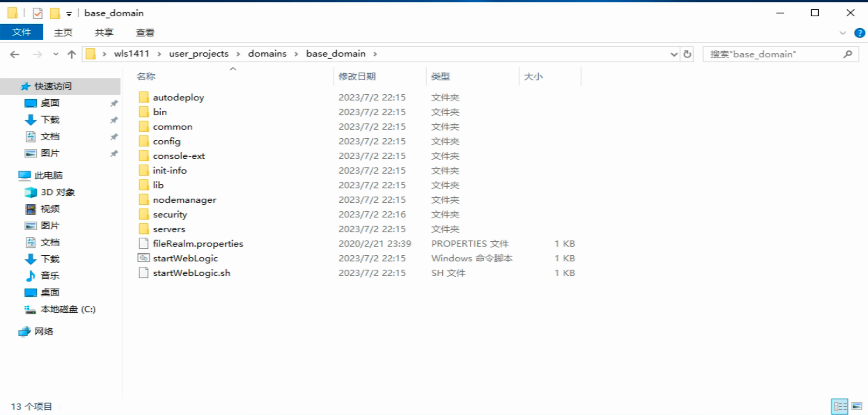Click the SH 文件 type cell
This screenshot has width=868, height=415.
(448, 272)
